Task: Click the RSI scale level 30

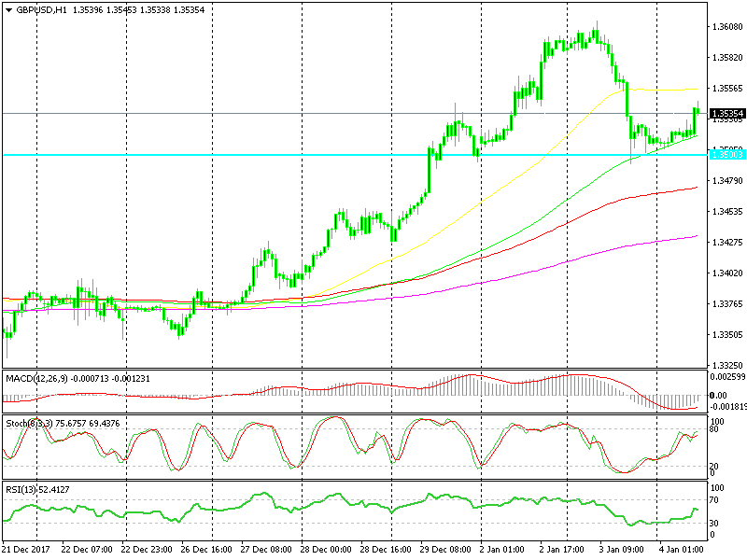Action: (x=714, y=523)
